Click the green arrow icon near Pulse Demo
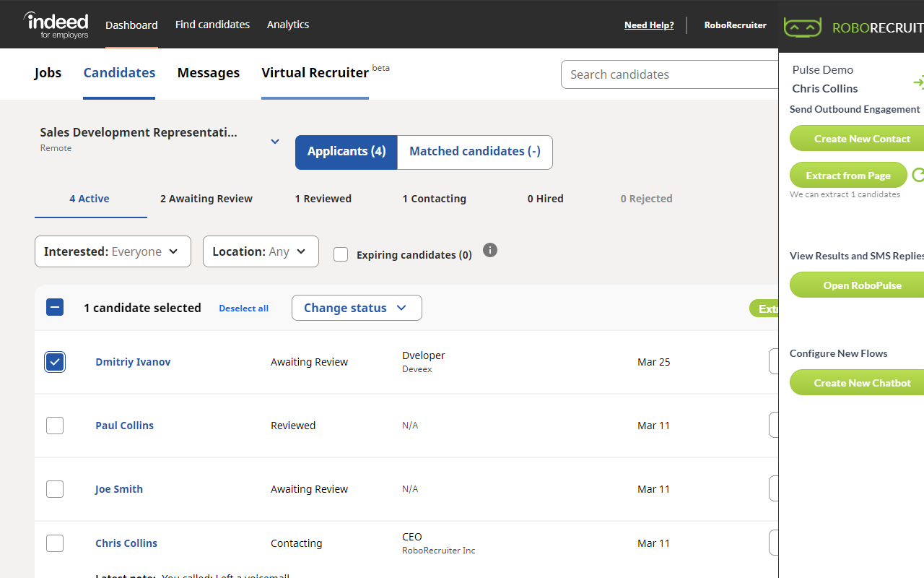924x578 pixels. coord(918,82)
